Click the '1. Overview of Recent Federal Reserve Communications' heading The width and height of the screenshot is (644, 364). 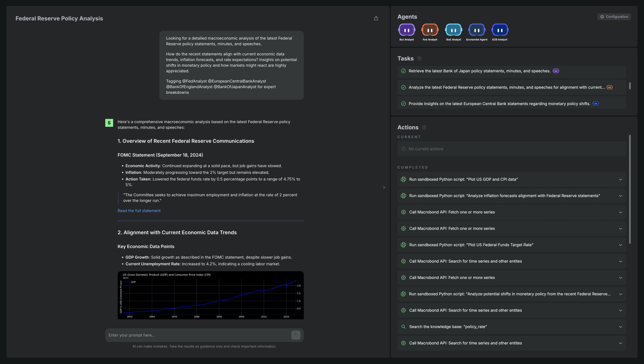coord(186,141)
